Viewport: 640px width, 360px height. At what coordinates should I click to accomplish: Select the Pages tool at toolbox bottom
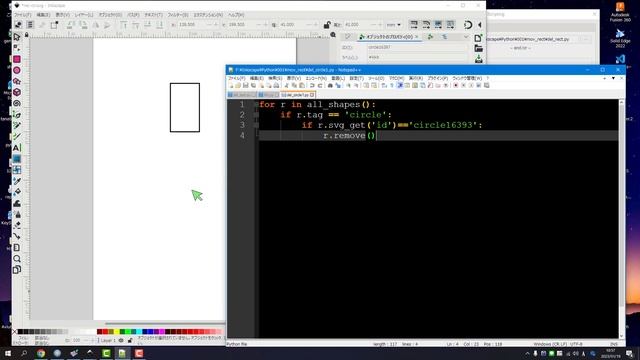tap(17, 269)
